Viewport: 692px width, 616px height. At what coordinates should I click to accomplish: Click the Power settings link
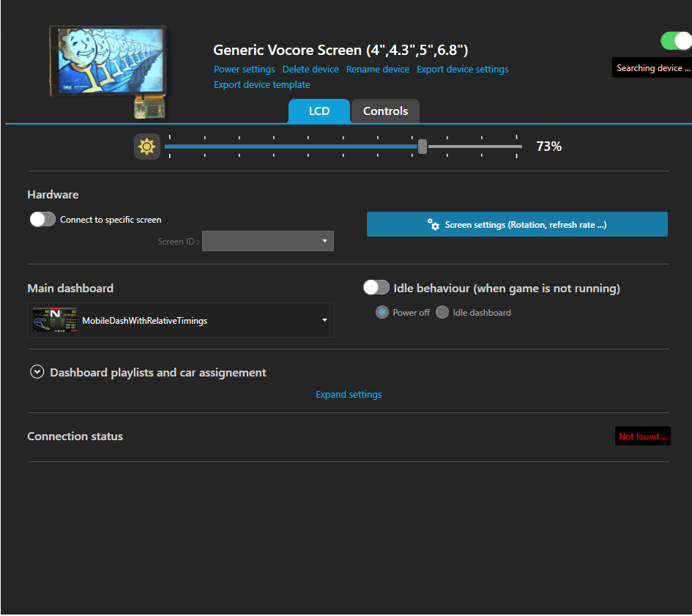244,70
